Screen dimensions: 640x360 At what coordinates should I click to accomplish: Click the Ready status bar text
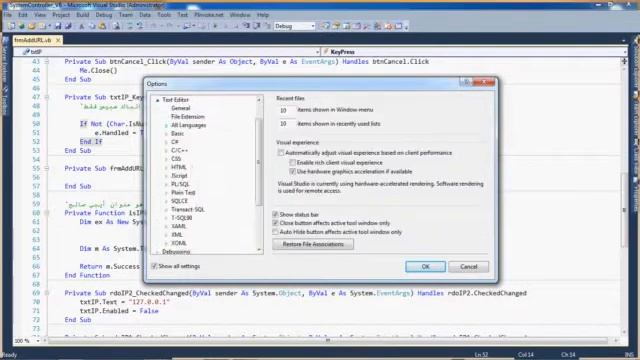click(x=9, y=355)
